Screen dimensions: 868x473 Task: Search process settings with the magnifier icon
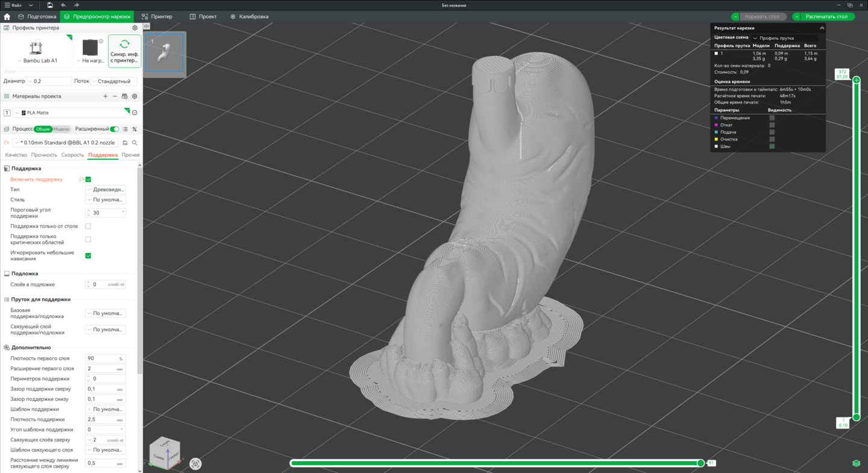(135, 143)
